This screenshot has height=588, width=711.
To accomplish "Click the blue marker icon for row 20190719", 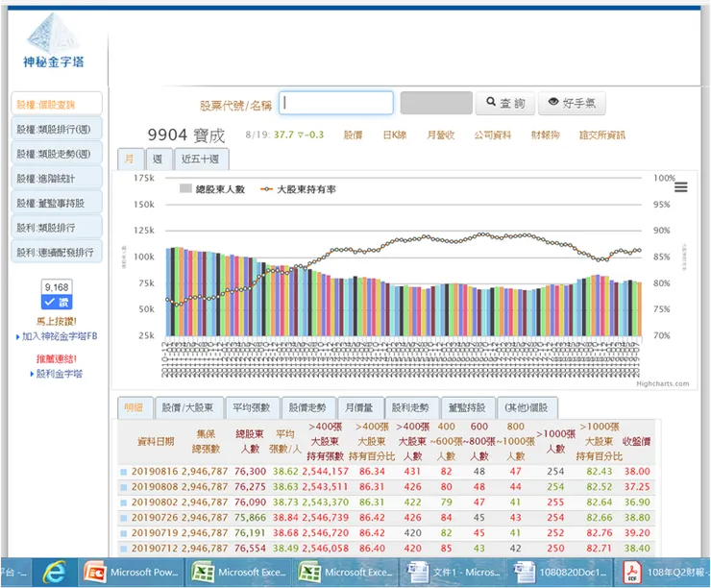I will coord(123,533).
